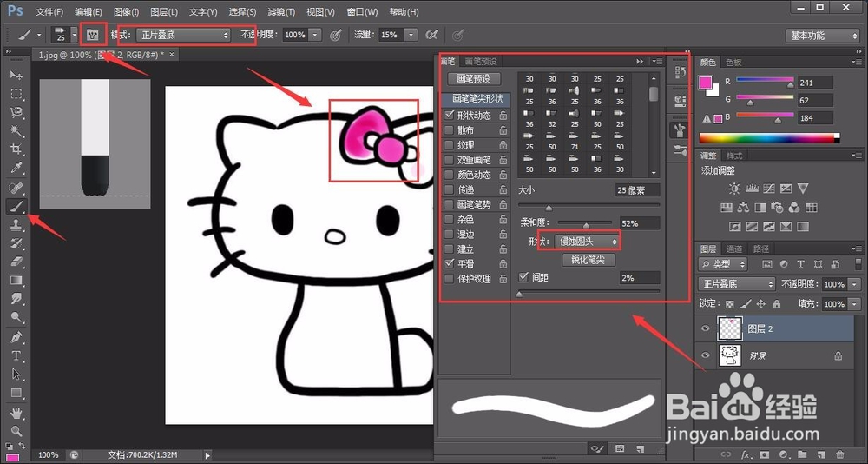Toggle the brush panel button in options bar

[x=93, y=35]
